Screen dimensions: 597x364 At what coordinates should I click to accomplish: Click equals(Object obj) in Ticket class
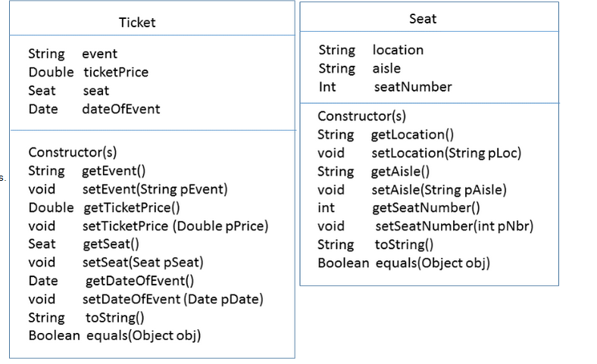click(143, 335)
